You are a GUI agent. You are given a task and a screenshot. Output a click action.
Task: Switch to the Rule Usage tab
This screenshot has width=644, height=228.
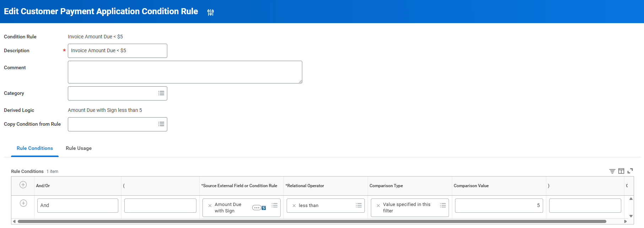click(x=79, y=148)
